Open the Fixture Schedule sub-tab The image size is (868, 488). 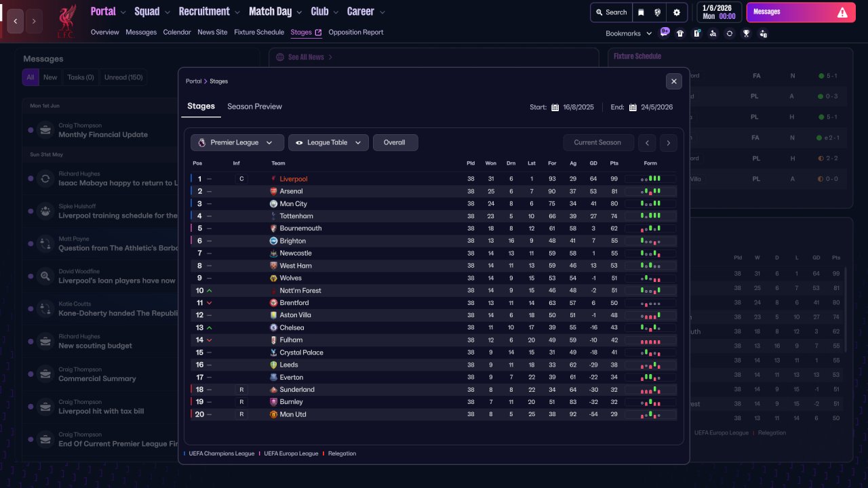(259, 32)
